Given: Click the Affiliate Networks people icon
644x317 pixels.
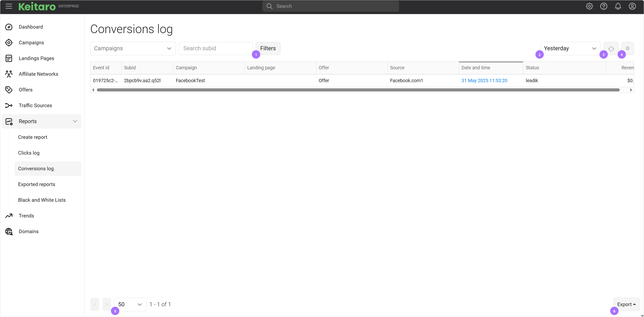Looking at the screenshot, I should point(9,74).
